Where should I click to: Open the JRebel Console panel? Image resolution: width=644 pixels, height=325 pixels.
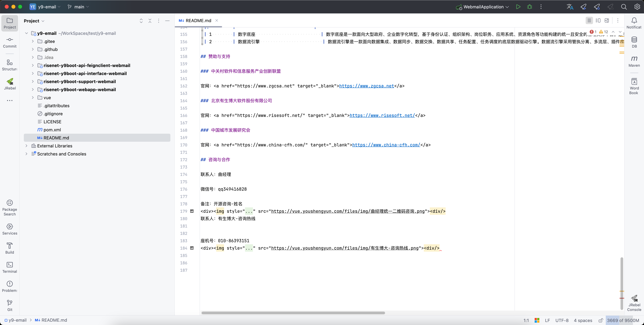coord(634,303)
